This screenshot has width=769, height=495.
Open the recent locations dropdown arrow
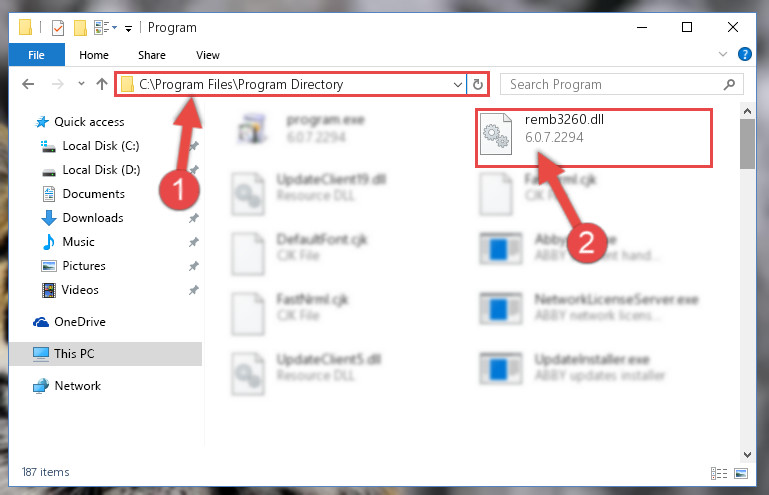point(81,84)
